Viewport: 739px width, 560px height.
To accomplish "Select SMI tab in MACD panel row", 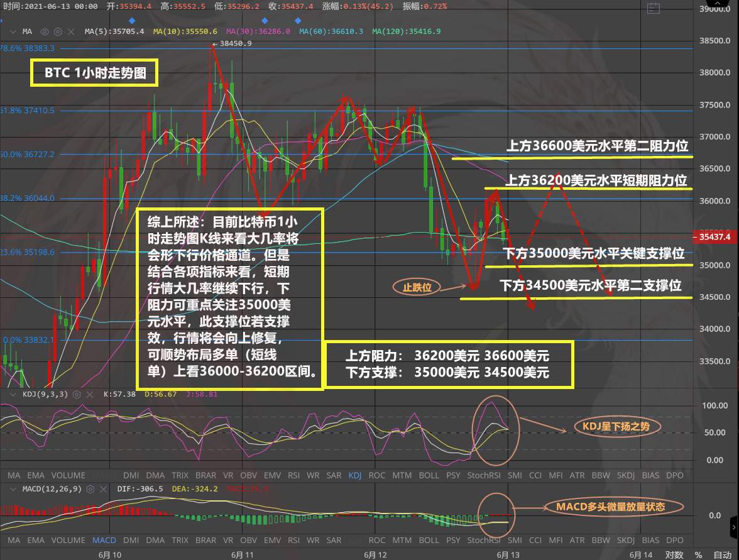I will (x=515, y=541).
